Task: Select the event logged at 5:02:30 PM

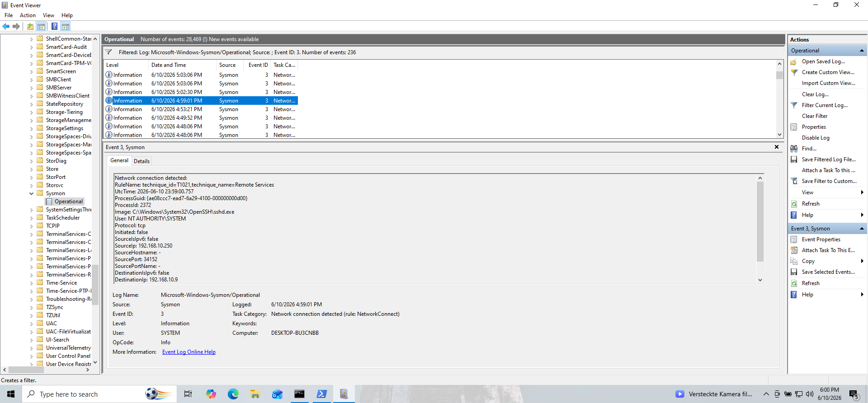Action: (201, 92)
